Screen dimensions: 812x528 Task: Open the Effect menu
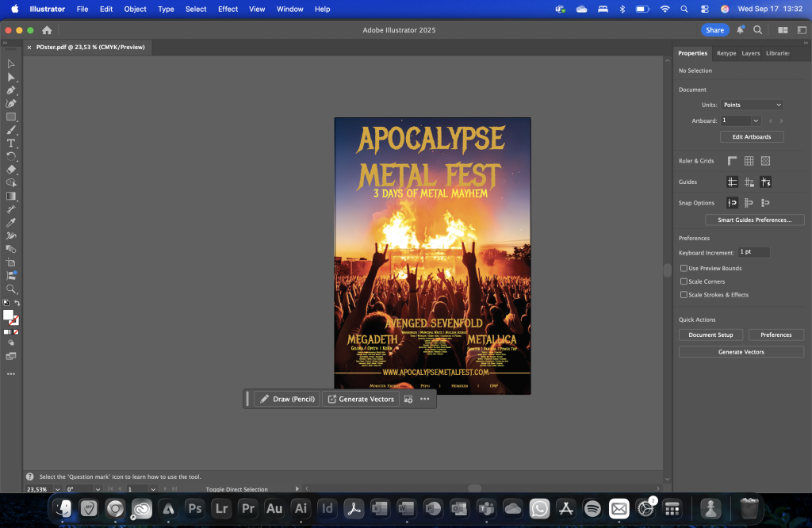[228, 9]
